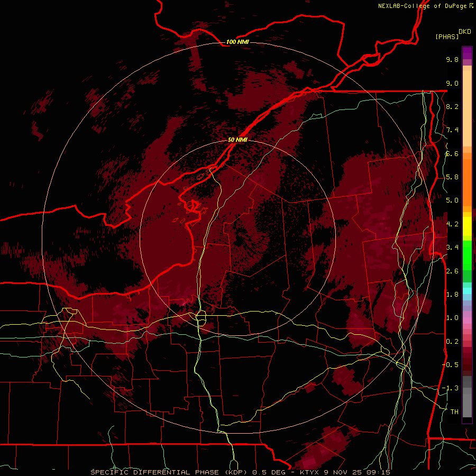This screenshot has height=476, width=476.
Task: Click the 1.0 value on the color scale
Action: (452, 318)
